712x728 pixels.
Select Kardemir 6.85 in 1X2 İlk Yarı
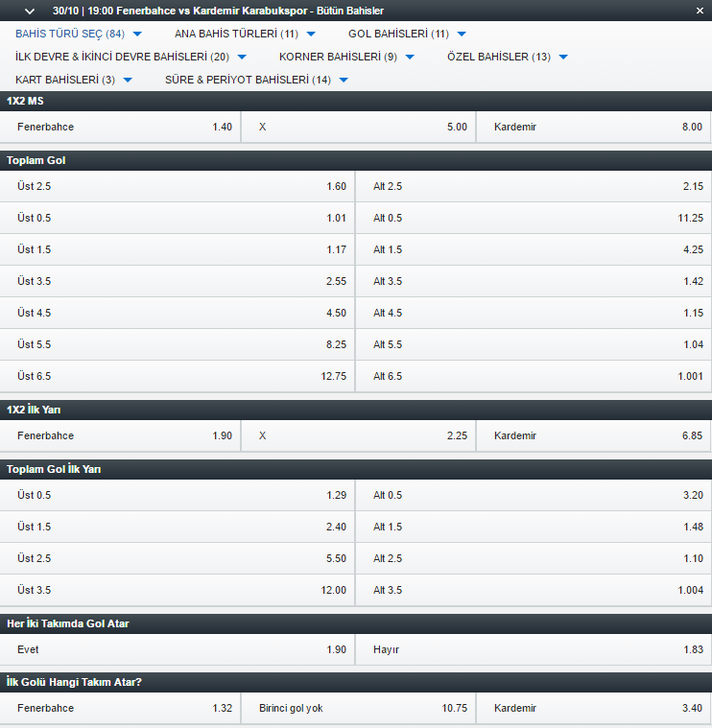(594, 435)
